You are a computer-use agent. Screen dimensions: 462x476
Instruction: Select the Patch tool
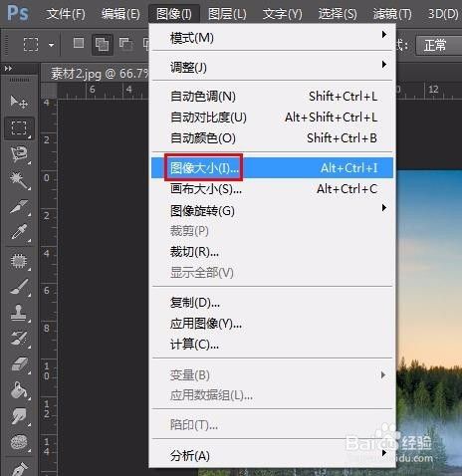pos(19,261)
